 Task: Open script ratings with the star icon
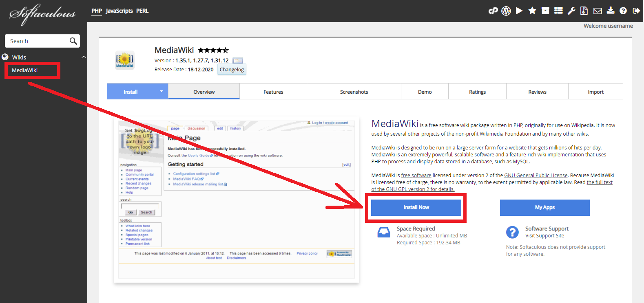(x=532, y=11)
